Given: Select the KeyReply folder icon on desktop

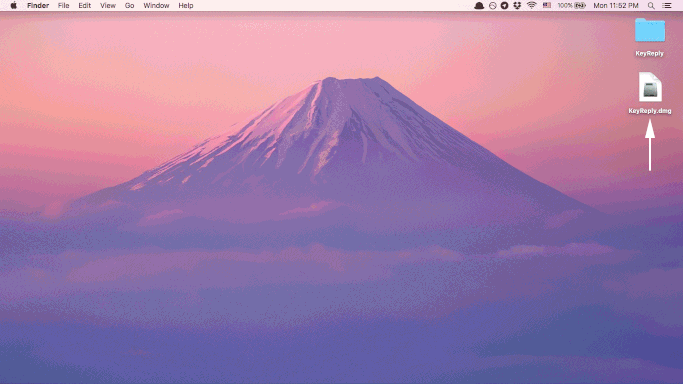Looking at the screenshot, I should tap(650, 30).
